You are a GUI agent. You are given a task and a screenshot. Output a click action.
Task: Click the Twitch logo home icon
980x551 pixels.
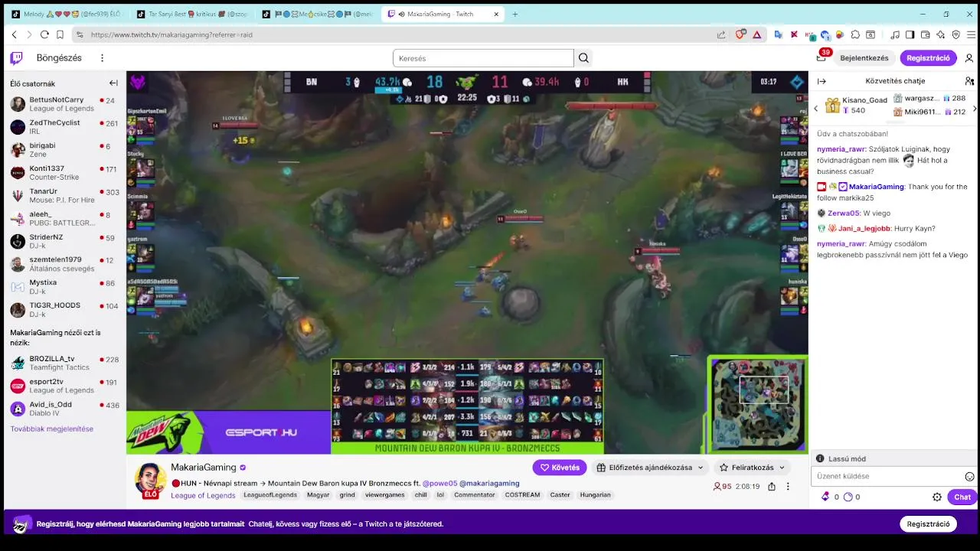pyautogui.click(x=16, y=58)
